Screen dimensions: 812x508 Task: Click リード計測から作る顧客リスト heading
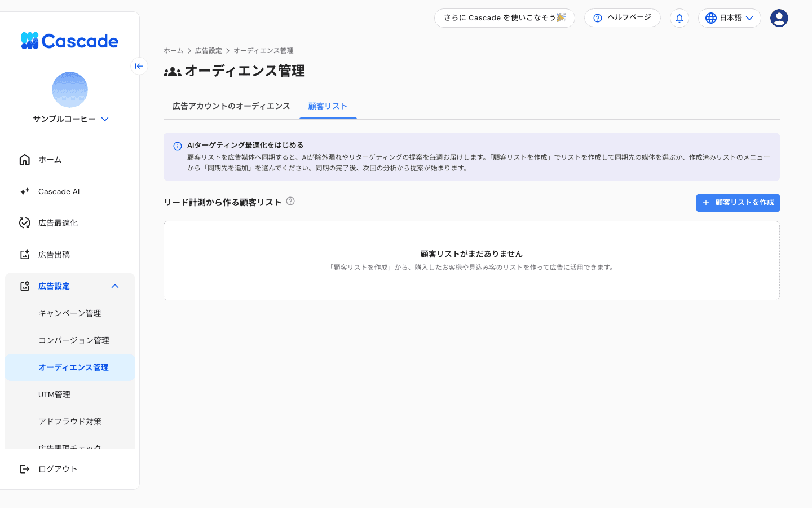[x=222, y=202]
